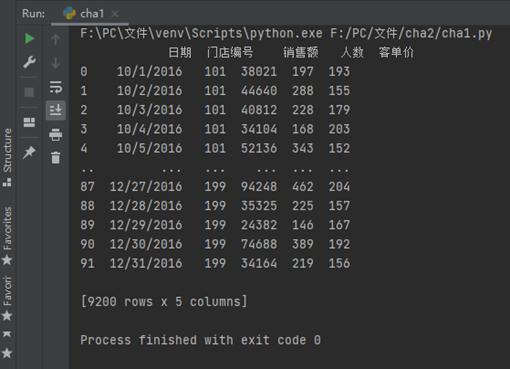Click the Restore Layout icon
510x369 pixels.
[x=29, y=122]
